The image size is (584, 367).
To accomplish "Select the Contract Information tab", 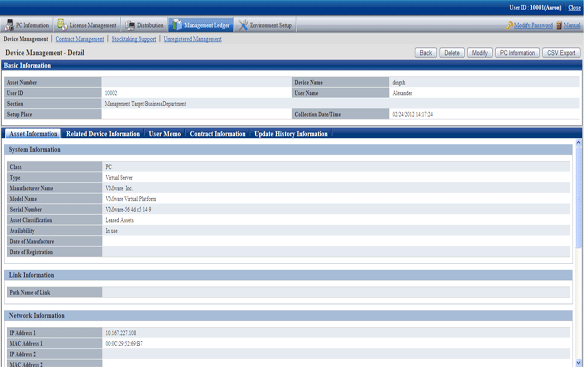I will pos(218,134).
